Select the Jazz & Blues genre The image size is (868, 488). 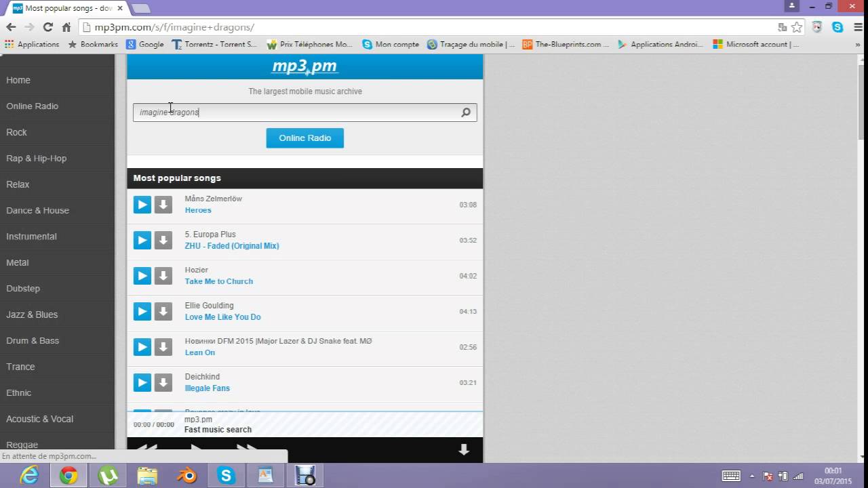[x=32, y=314]
